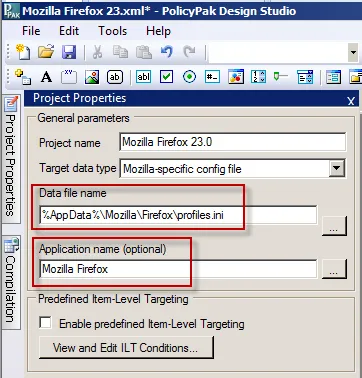Browse for data file with '...' button
This screenshot has height=378, width=362.
[334, 226]
